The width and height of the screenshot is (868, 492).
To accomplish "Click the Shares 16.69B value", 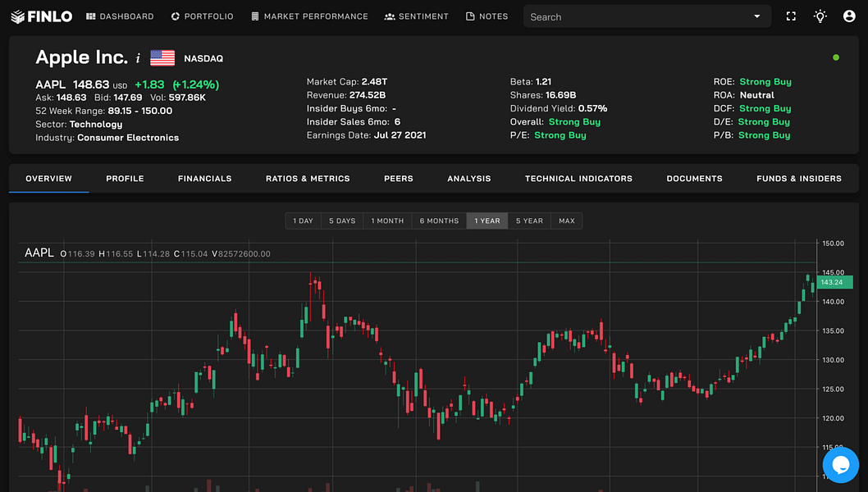I will pos(561,94).
